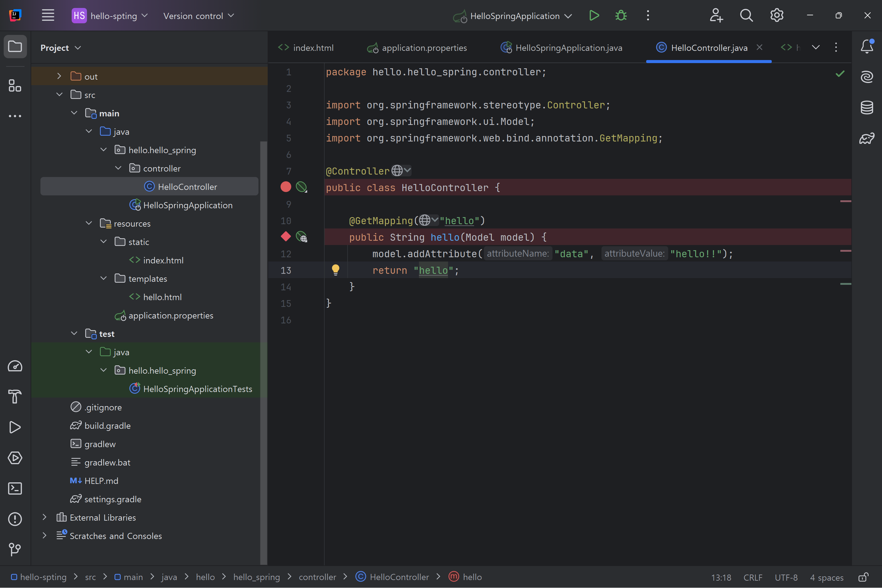Expand External Libraries node
Screen dimensions: 882x588
pyautogui.click(x=44, y=517)
